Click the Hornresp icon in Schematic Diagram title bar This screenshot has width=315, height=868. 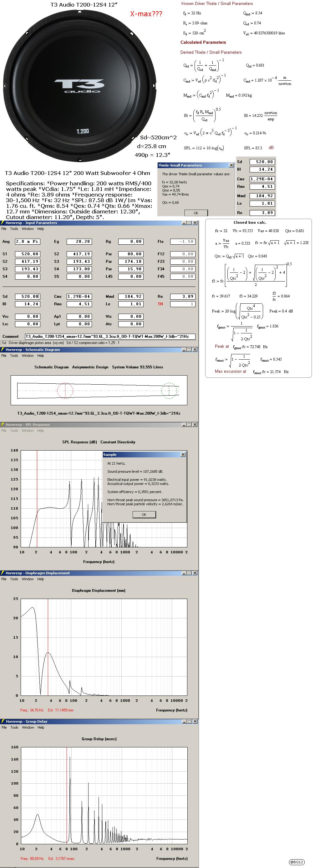coord(3,349)
